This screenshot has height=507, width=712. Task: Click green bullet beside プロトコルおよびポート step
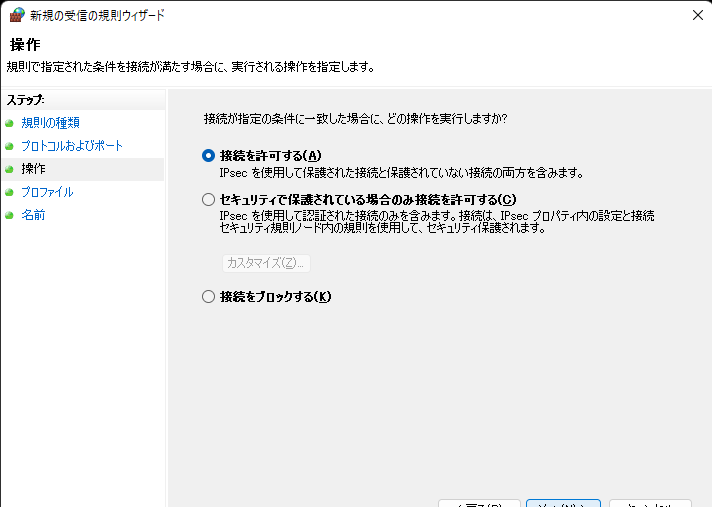(x=10, y=146)
